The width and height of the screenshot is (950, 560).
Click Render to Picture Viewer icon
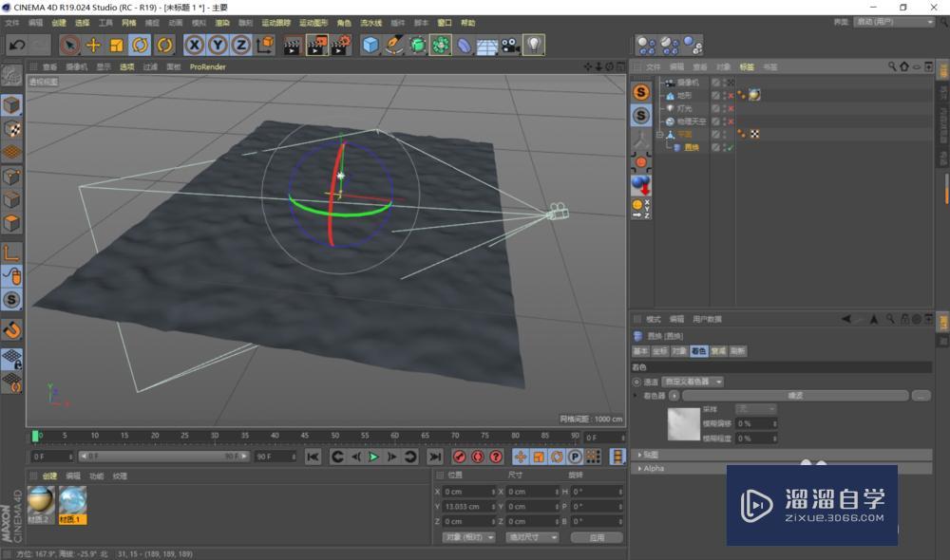pyautogui.click(x=317, y=45)
